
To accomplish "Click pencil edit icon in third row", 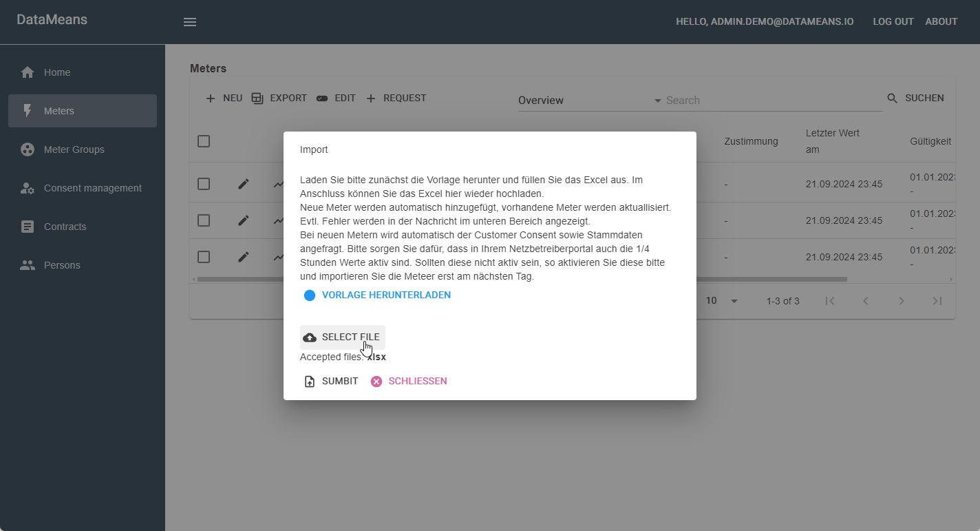I will pyautogui.click(x=244, y=257).
